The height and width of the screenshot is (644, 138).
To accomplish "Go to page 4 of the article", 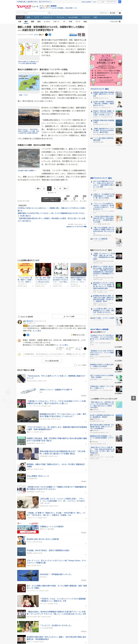I will 60,188.
